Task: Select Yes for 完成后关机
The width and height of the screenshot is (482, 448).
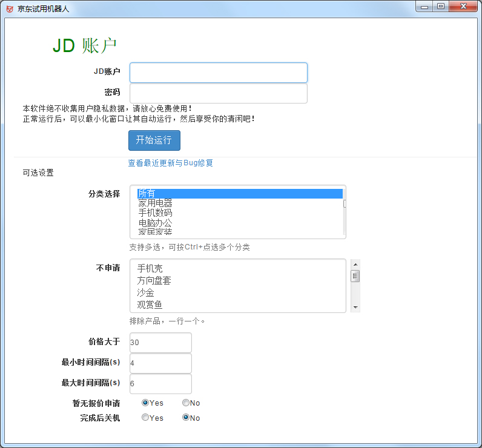Action: [145, 417]
